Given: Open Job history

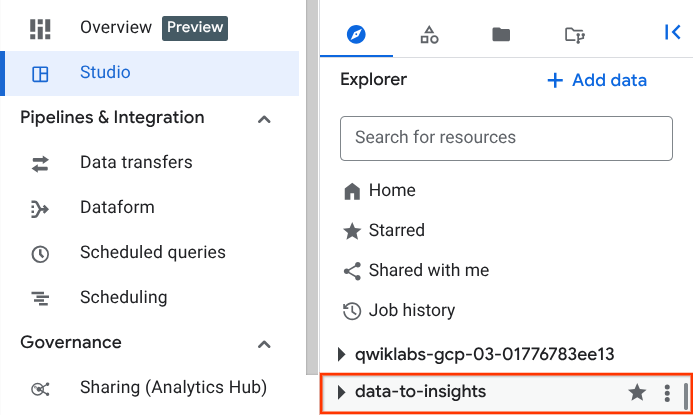Looking at the screenshot, I should pyautogui.click(x=412, y=310).
